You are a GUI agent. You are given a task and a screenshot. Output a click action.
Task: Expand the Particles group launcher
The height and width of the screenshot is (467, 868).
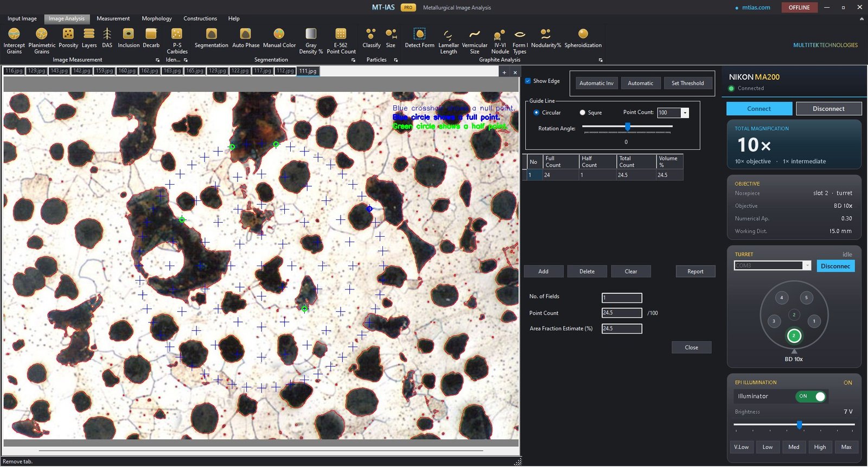tap(396, 60)
